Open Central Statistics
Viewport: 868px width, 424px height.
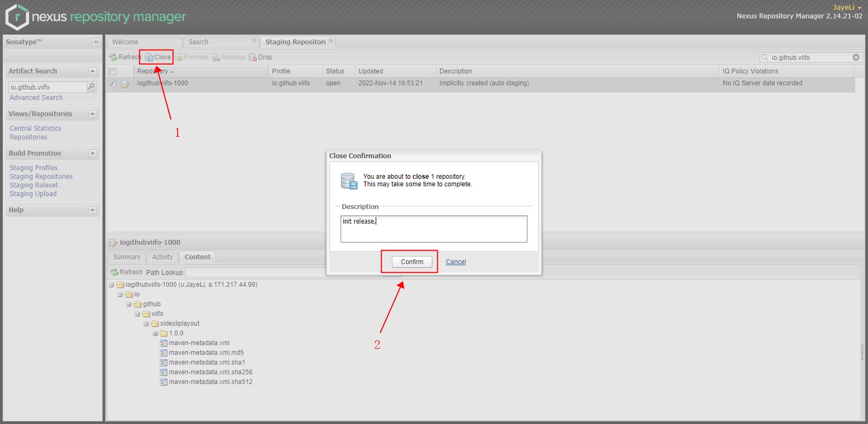(36, 129)
